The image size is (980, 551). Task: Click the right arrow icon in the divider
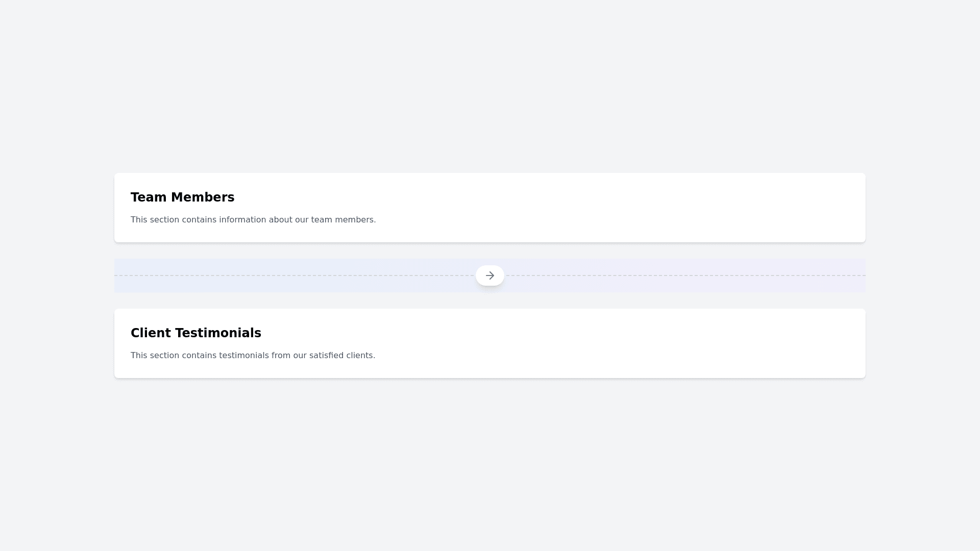[x=490, y=275]
